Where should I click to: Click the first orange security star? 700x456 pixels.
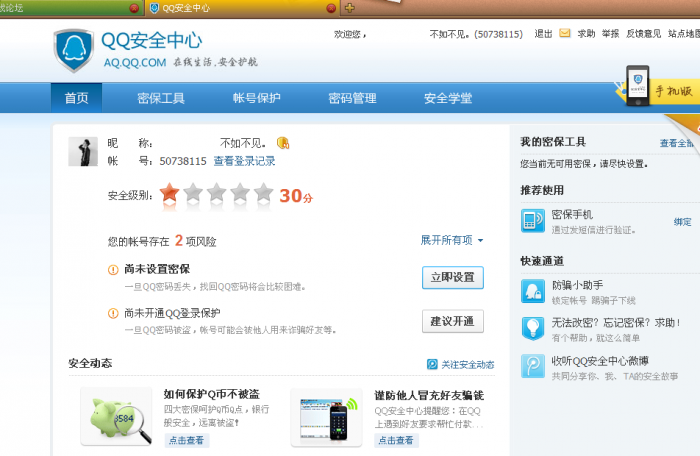click(x=170, y=193)
